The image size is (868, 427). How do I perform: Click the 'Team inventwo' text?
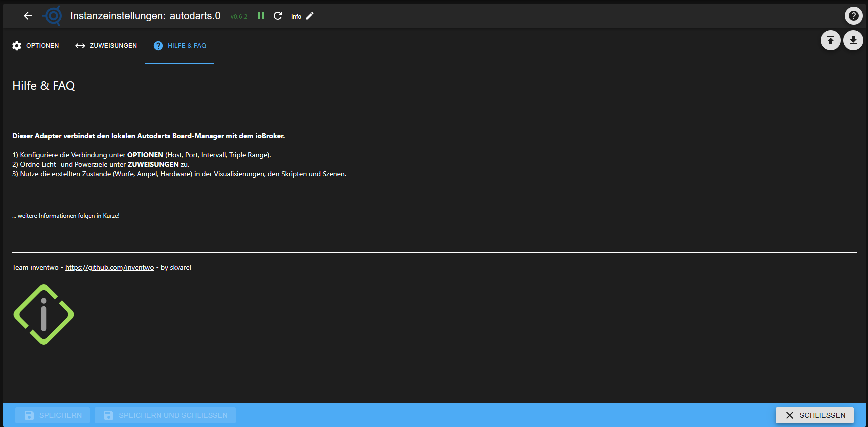pyautogui.click(x=35, y=268)
